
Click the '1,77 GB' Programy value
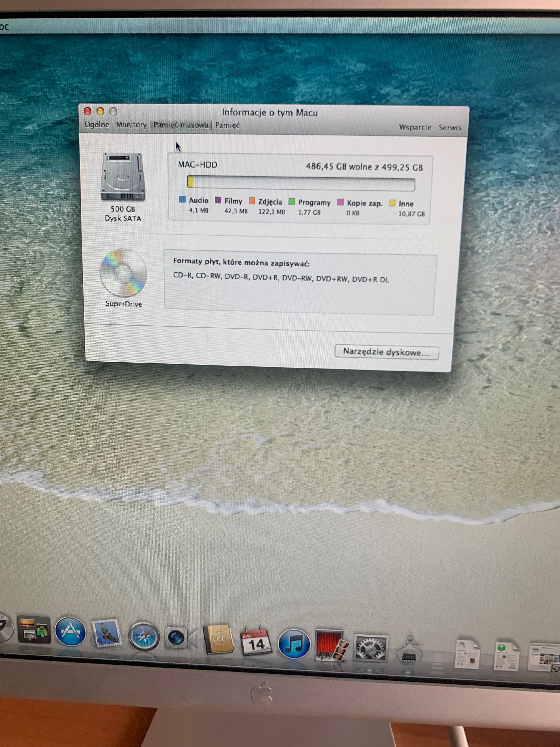pos(309,213)
